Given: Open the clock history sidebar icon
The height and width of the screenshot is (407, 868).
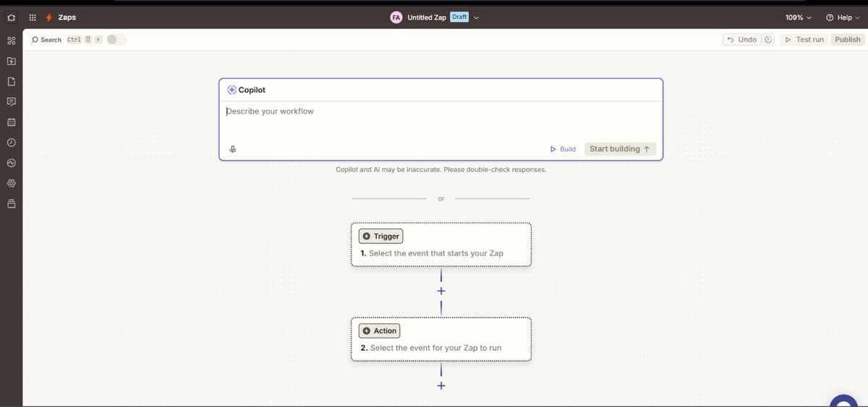Looking at the screenshot, I should coord(11,142).
